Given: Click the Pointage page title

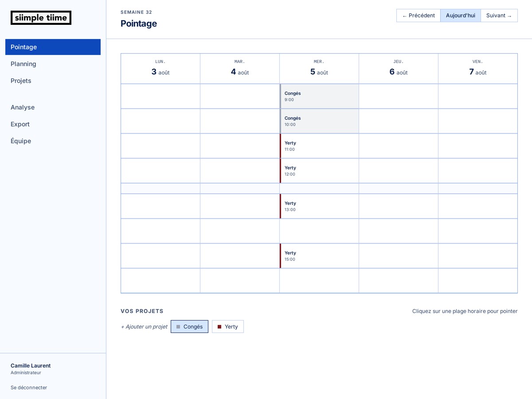Looking at the screenshot, I should tap(139, 23).
